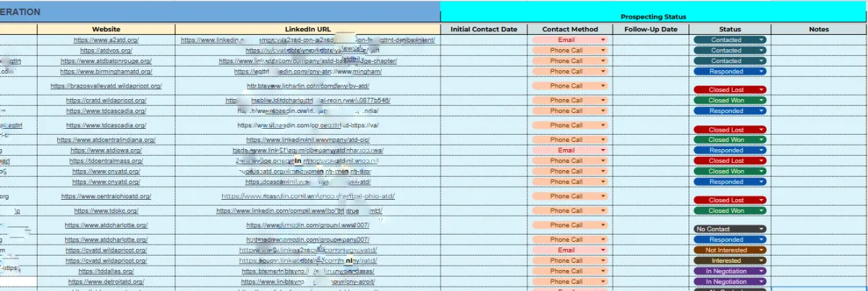Image resolution: width=868 pixels, height=291 pixels.
Task: Open the tdcascadia.org link in the Closed Lost row
Action: (x=106, y=125)
